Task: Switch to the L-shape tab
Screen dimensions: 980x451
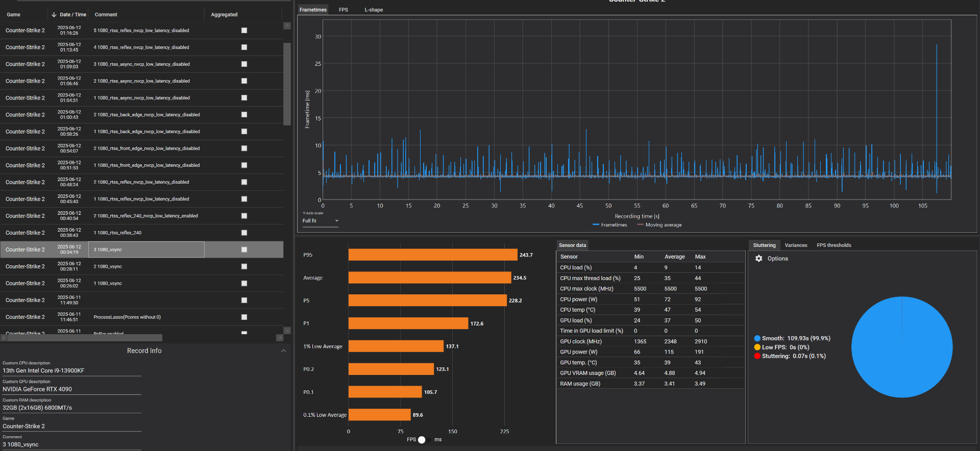Action: click(374, 10)
